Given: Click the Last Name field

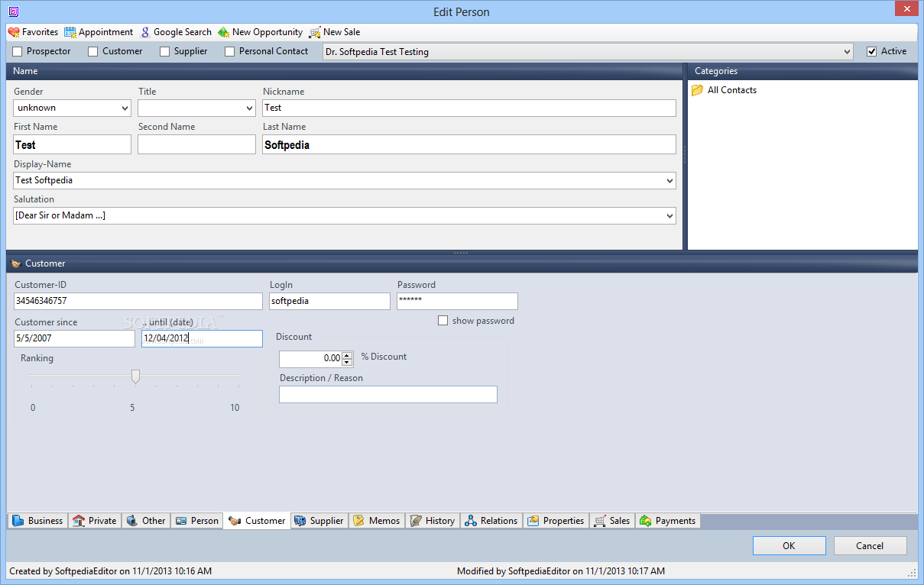Looking at the screenshot, I should pos(469,144).
